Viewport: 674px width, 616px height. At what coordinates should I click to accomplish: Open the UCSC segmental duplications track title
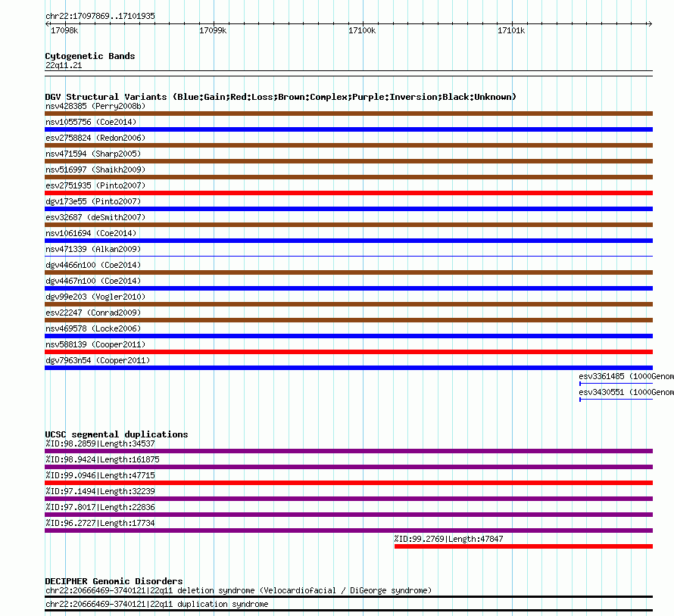pyautogui.click(x=117, y=434)
